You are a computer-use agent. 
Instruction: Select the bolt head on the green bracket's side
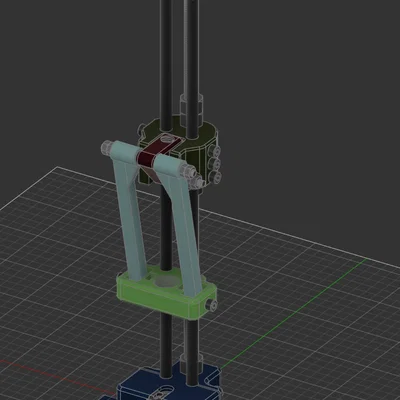coord(211,304)
